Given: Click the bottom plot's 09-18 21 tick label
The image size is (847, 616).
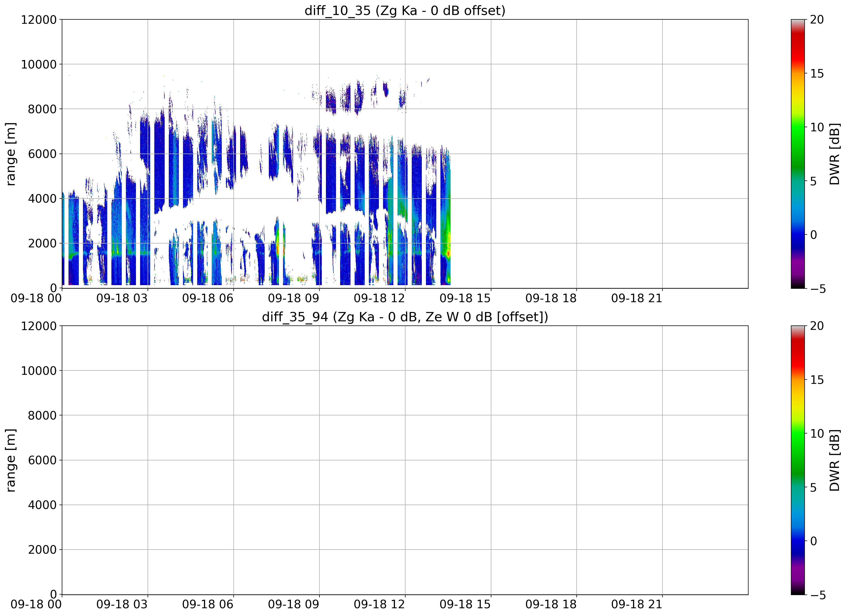Looking at the screenshot, I should click(637, 604).
